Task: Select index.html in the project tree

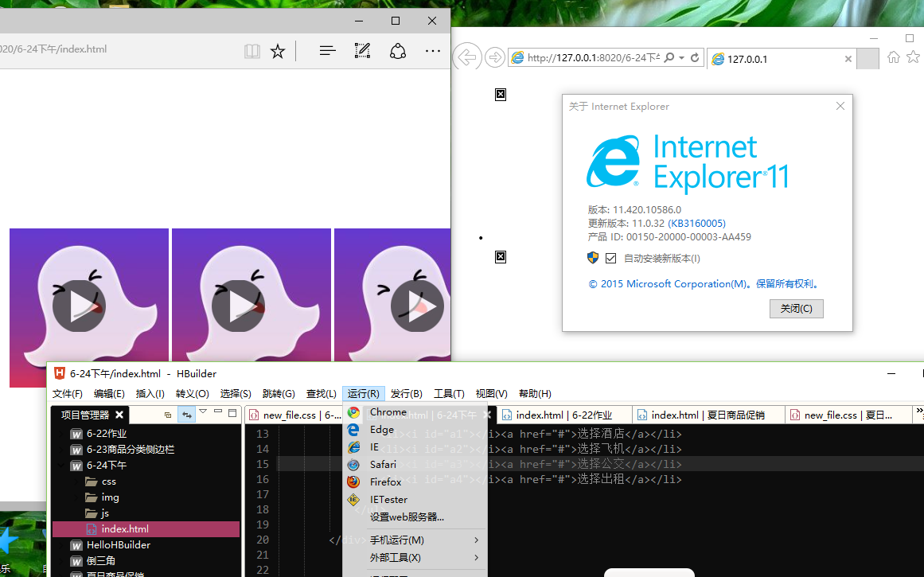Action: [x=146, y=529]
